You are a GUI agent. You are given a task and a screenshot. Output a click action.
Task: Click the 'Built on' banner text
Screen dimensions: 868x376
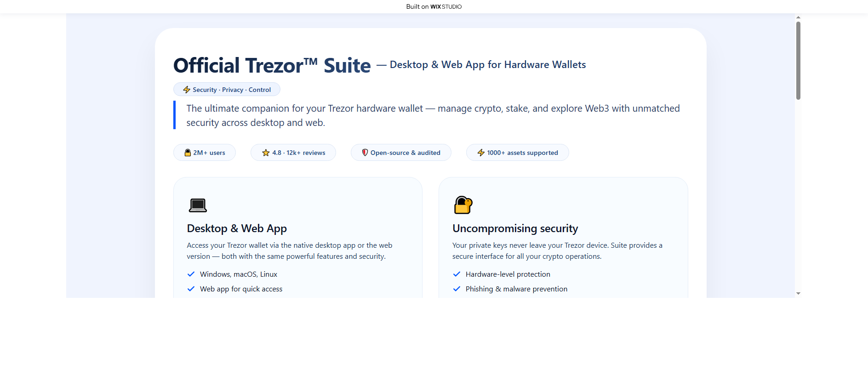417,6
